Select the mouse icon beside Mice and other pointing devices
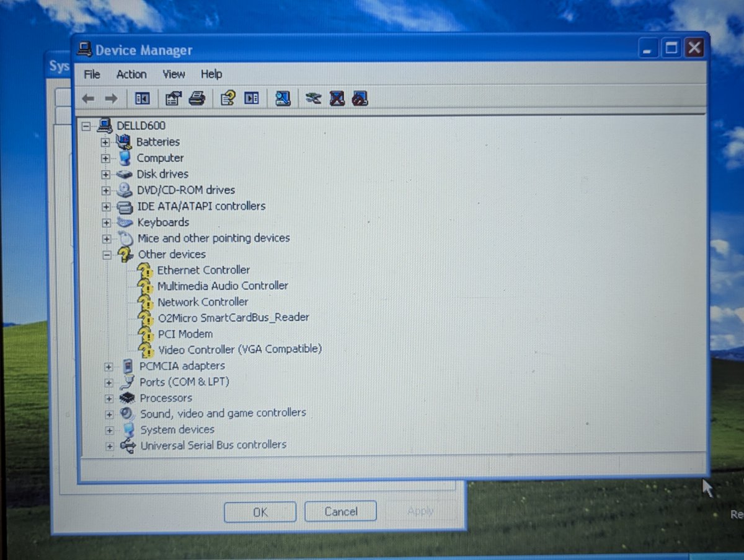Screen dimensions: 744x560 [x=126, y=238]
